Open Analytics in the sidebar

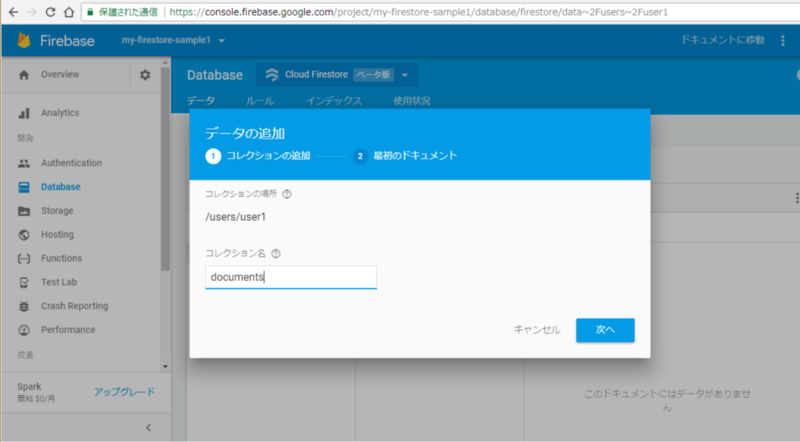[60, 113]
